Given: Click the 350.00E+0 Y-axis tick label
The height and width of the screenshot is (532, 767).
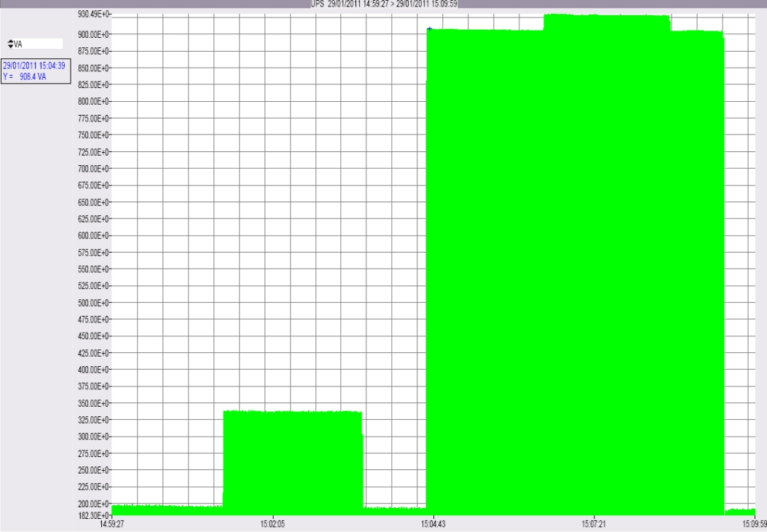Looking at the screenshot, I should (x=93, y=403).
